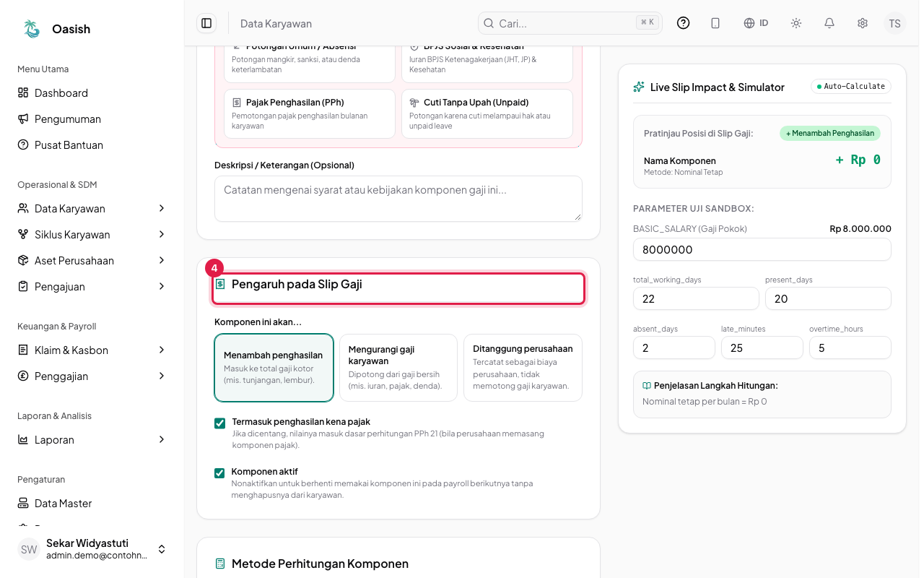The image size is (924, 578).
Task: Select Ditanggung perusahaan option card
Action: [523, 368]
